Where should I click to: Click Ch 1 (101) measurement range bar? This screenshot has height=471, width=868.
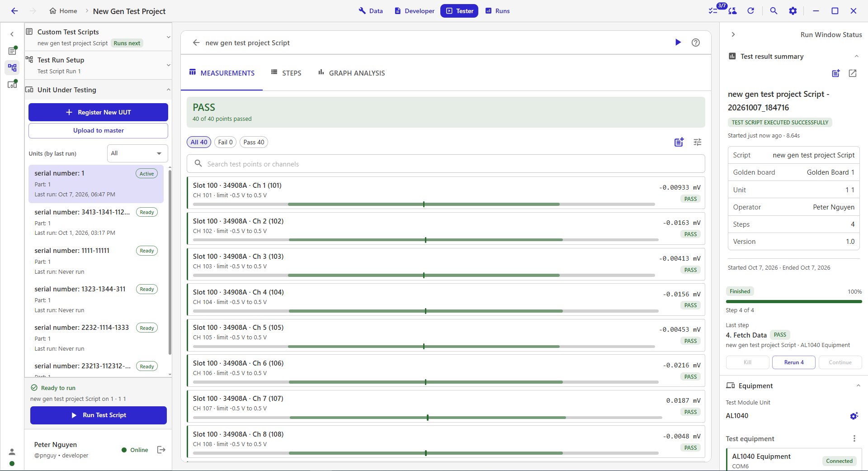coord(424,205)
